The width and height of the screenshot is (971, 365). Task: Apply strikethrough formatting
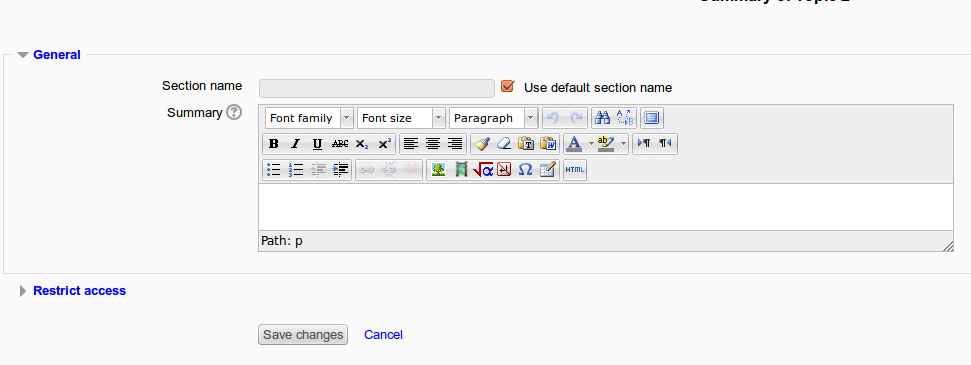(x=340, y=144)
